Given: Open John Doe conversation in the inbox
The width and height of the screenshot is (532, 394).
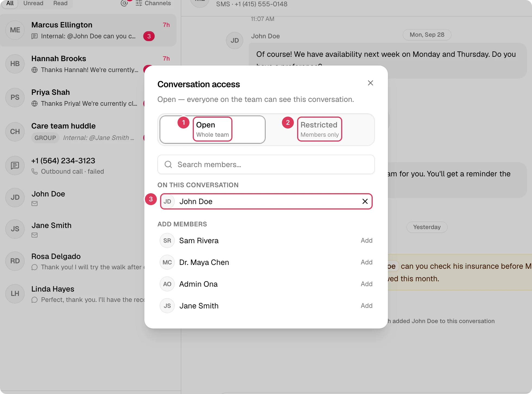Looking at the screenshot, I should tap(88, 198).
